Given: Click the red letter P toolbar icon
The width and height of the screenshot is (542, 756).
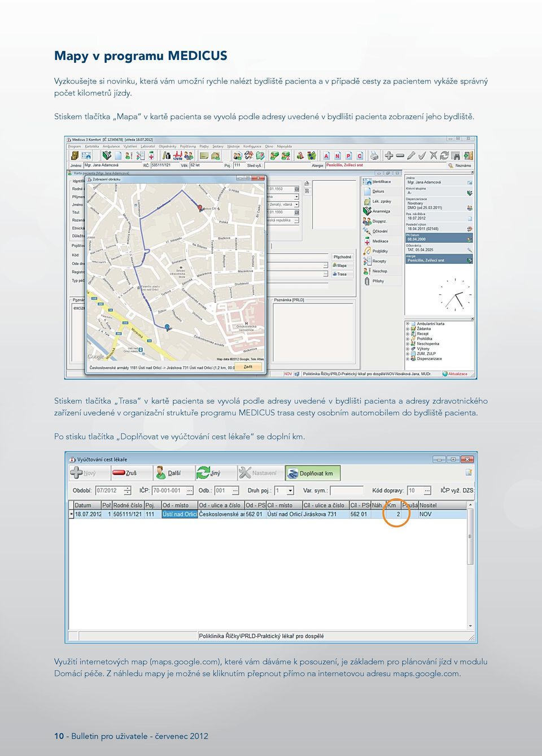Looking at the screenshot, I should coord(348,155).
